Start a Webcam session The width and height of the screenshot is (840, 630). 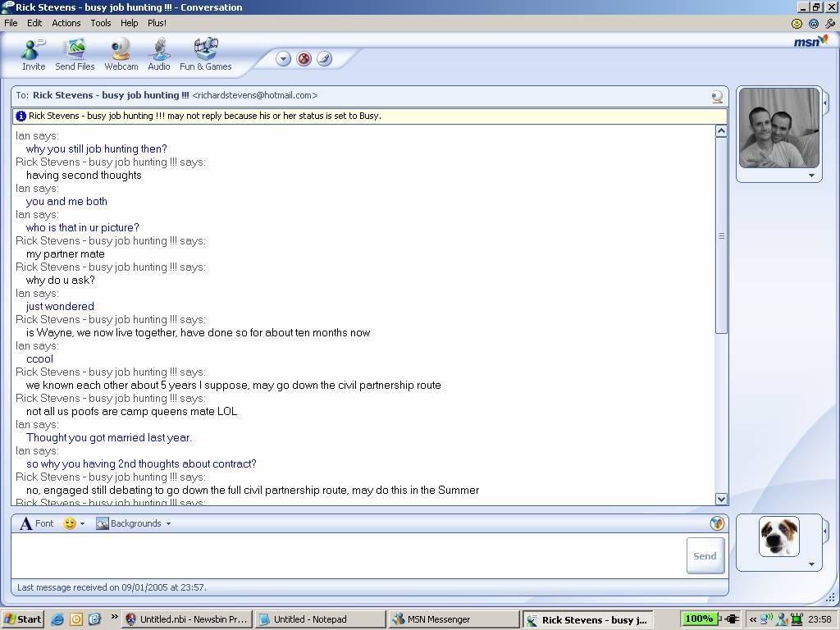[x=121, y=54]
